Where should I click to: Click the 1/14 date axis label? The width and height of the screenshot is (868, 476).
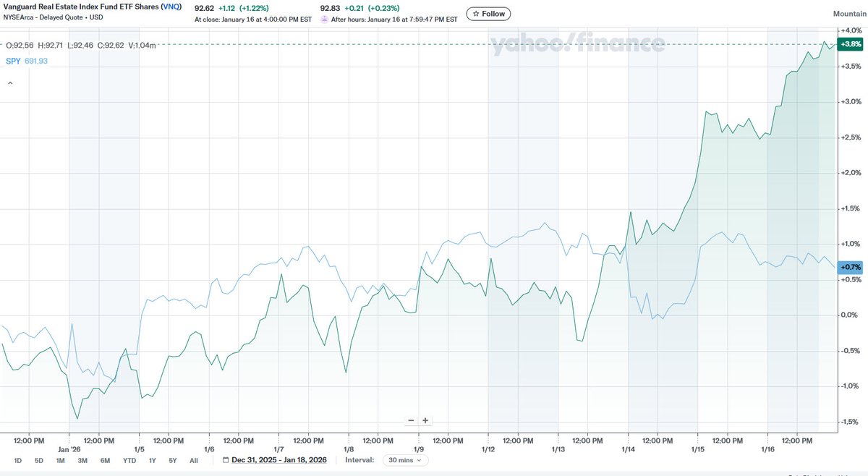pos(626,449)
